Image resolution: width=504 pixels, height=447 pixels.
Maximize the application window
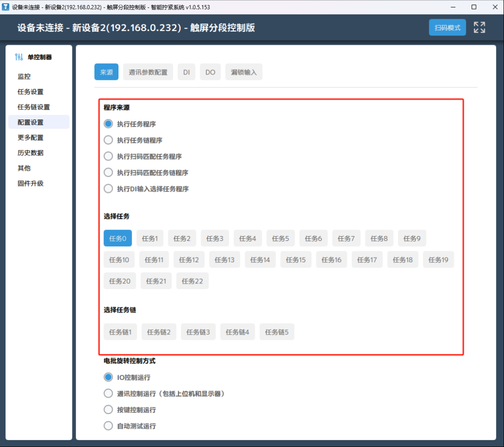pyautogui.click(x=474, y=7)
